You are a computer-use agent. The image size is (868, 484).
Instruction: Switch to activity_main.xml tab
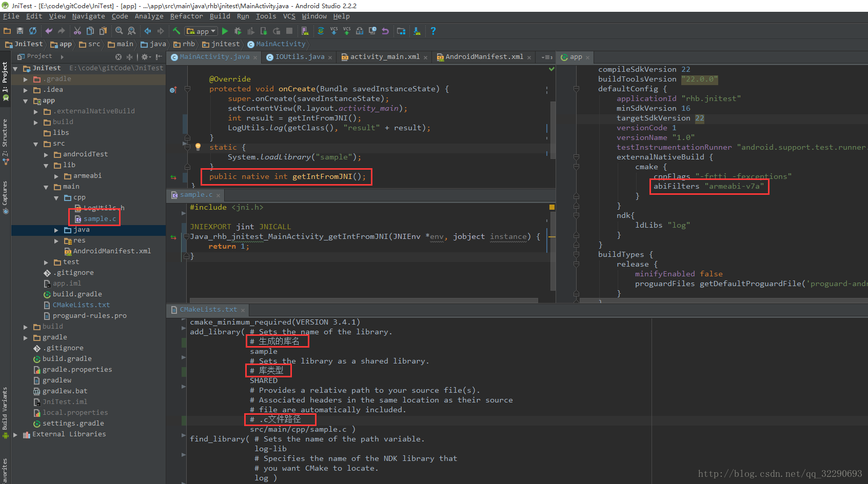(385, 57)
